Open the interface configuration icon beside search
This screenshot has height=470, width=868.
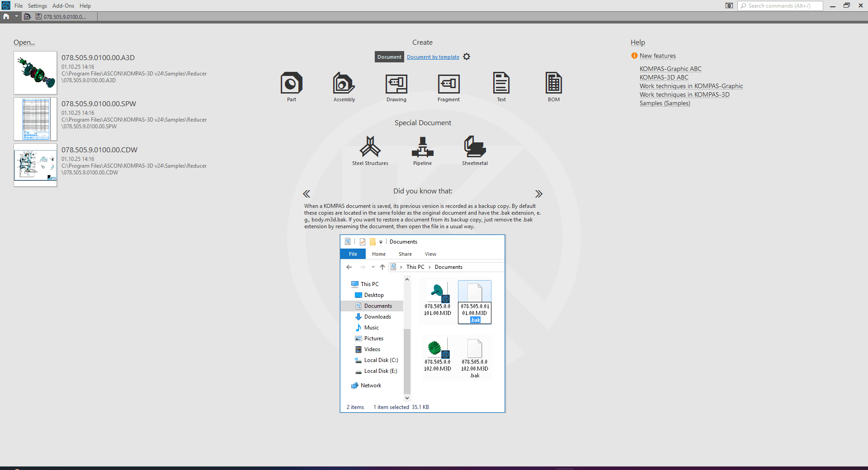[729, 5]
